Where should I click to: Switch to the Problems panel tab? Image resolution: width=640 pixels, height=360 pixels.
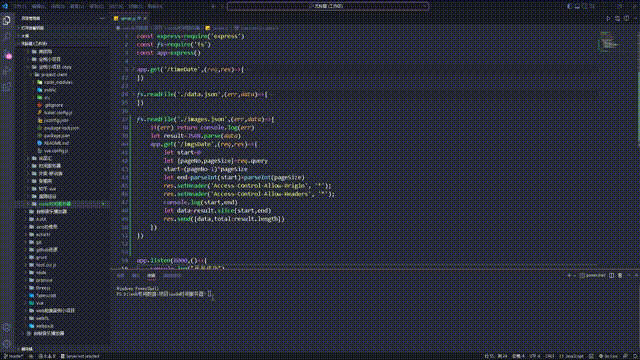pyautogui.click(x=120, y=276)
